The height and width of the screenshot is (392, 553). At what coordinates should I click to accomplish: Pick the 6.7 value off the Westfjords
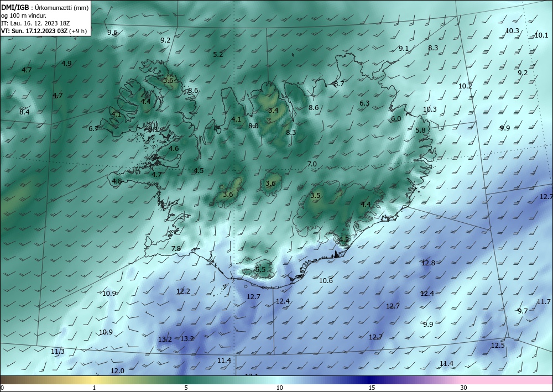(93, 129)
